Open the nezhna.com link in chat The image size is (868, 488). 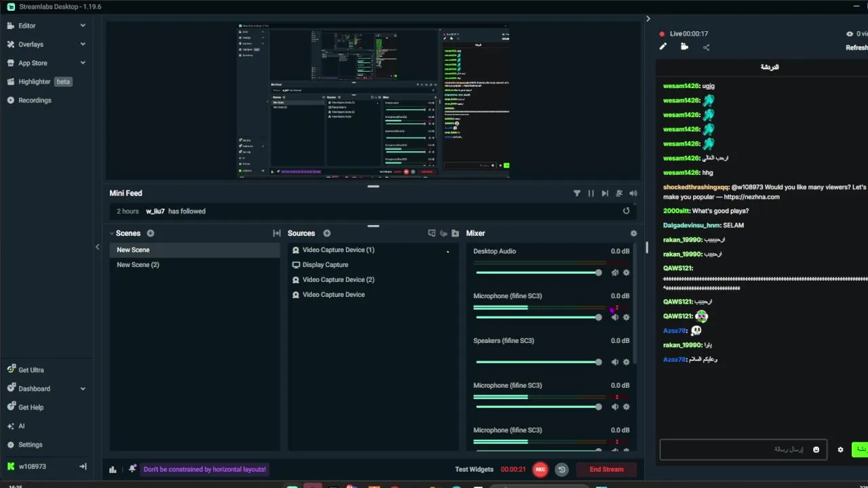click(751, 197)
